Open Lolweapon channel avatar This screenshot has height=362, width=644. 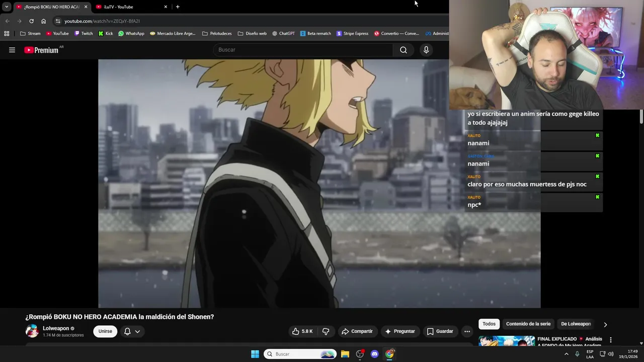[32, 331]
